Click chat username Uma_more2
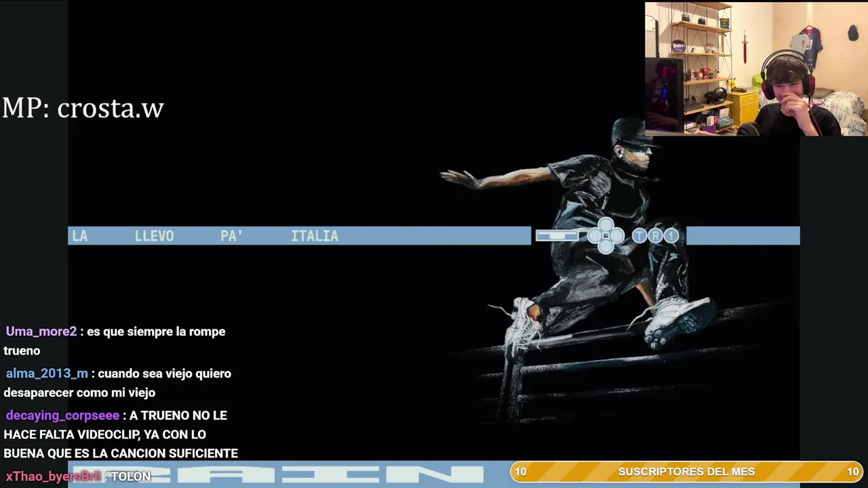 [x=41, y=331]
